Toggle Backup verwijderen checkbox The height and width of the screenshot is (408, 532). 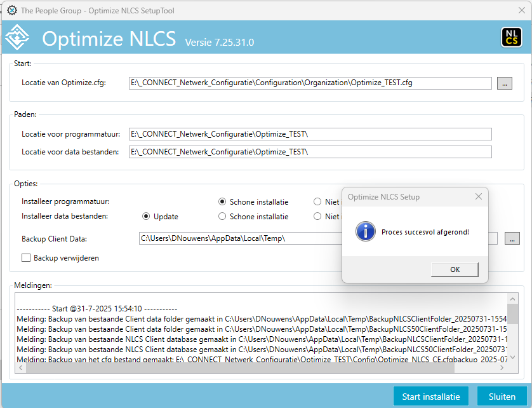tap(26, 258)
